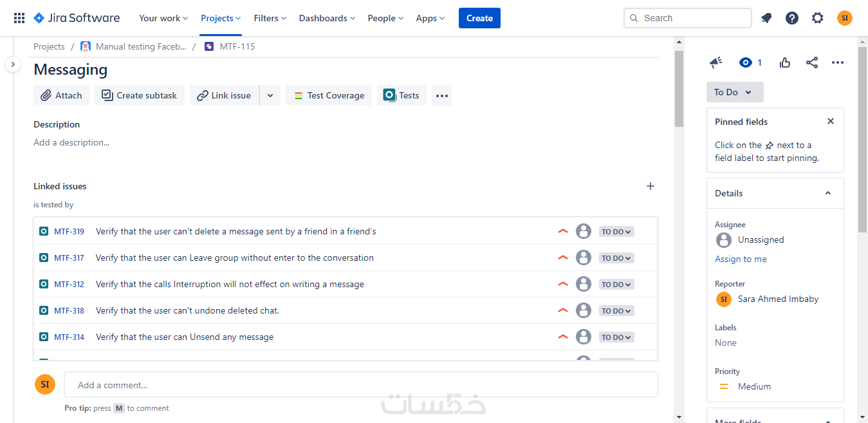Screen dimensions: 868x423
Task: Click the Medium priority icon
Action: pos(724,386)
